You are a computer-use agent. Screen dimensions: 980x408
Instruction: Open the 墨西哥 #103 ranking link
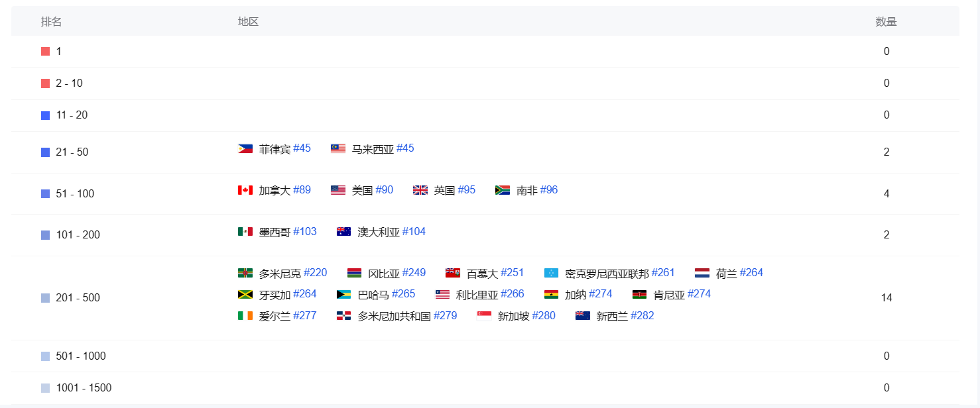pos(304,232)
